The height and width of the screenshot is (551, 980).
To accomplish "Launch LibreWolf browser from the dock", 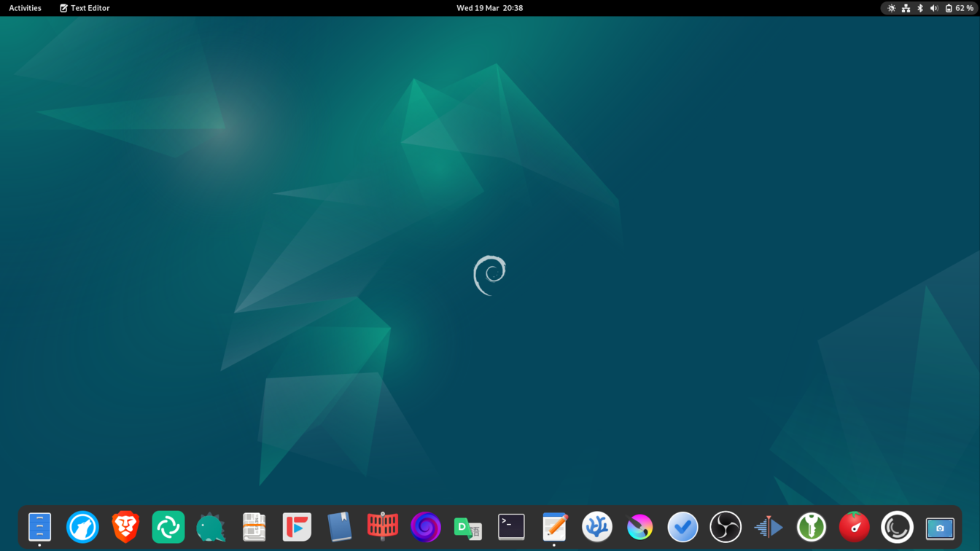I will (x=82, y=526).
